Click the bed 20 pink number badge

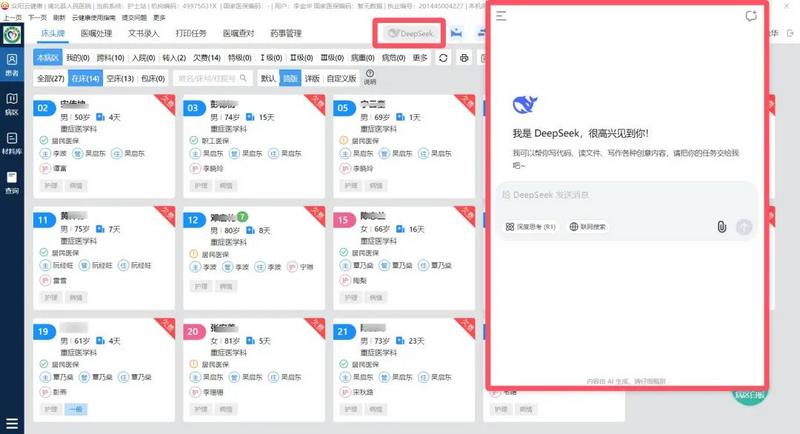click(193, 331)
